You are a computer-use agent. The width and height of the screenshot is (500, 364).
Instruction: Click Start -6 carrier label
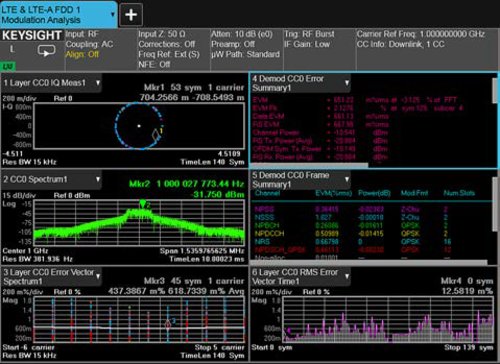click(x=28, y=347)
